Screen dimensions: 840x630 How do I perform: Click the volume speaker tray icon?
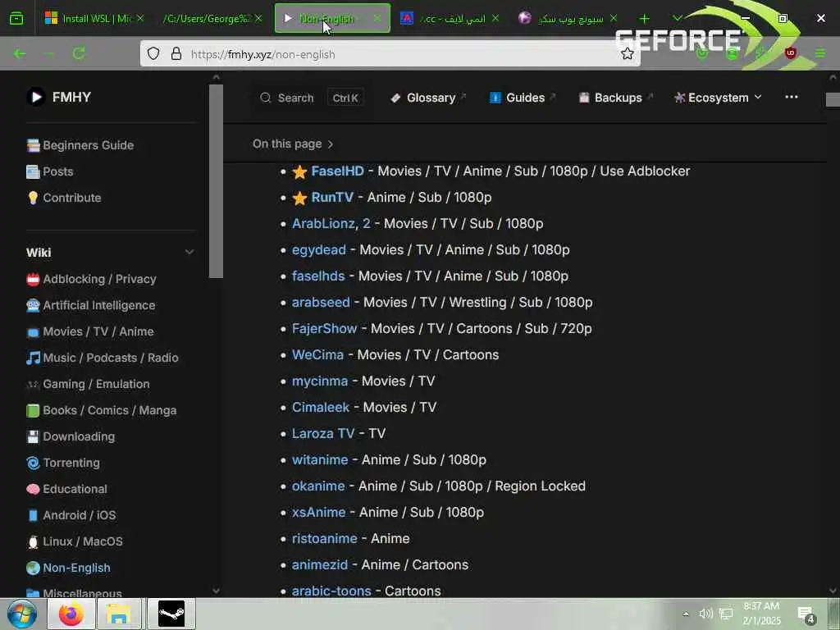(x=705, y=614)
